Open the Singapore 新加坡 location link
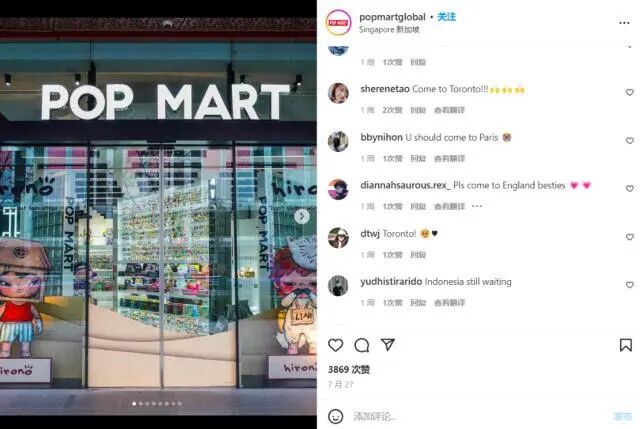640x429 pixels. 389,29
